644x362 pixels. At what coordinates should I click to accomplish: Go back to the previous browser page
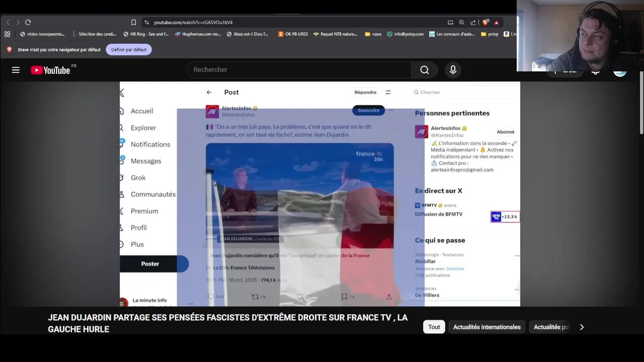(x=8, y=22)
